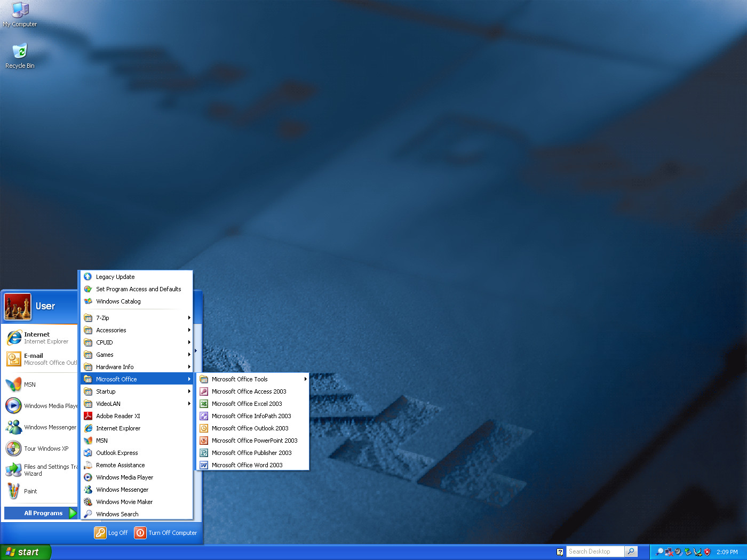The width and height of the screenshot is (747, 560).
Task: Click the volume speaker tray icon
Action: (x=678, y=552)
